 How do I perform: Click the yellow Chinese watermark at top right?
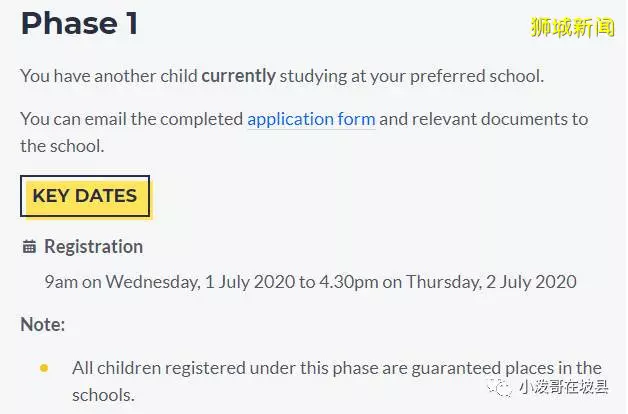572,27
